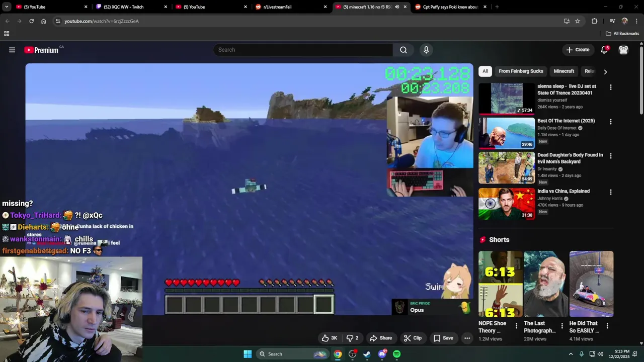Install or cast page icon in address bar
The width and height of the screenshot is (644, 362).
tap(567, 21)
